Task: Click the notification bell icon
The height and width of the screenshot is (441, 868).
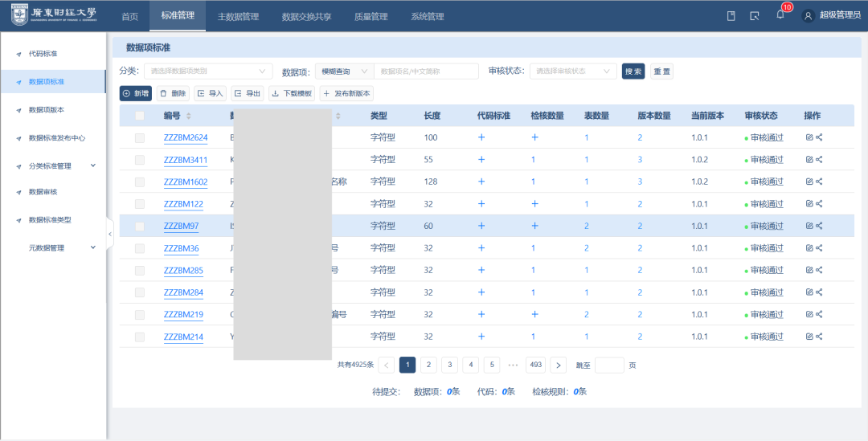Action: pos(780,15)
